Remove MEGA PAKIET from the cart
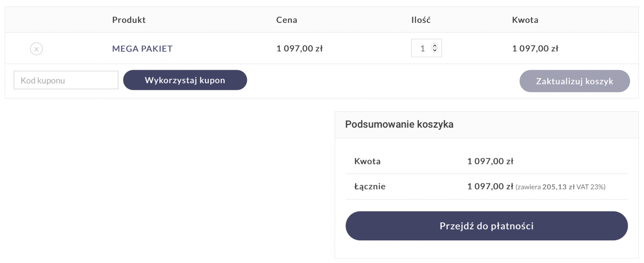This screenshot has height=263, width=644. point(36,49)
